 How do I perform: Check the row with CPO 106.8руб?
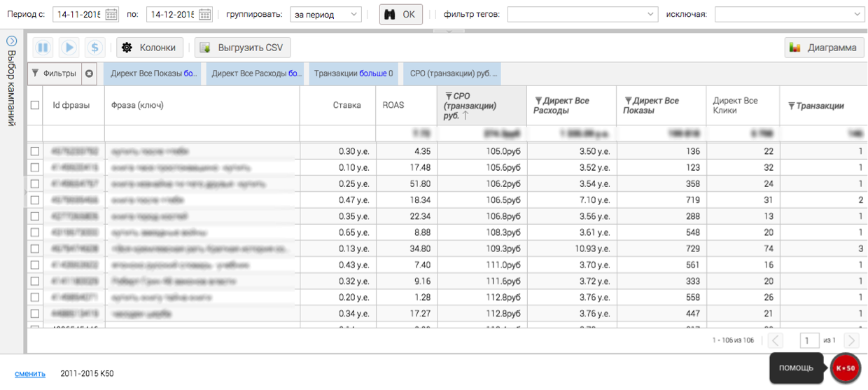pos(35,216)
